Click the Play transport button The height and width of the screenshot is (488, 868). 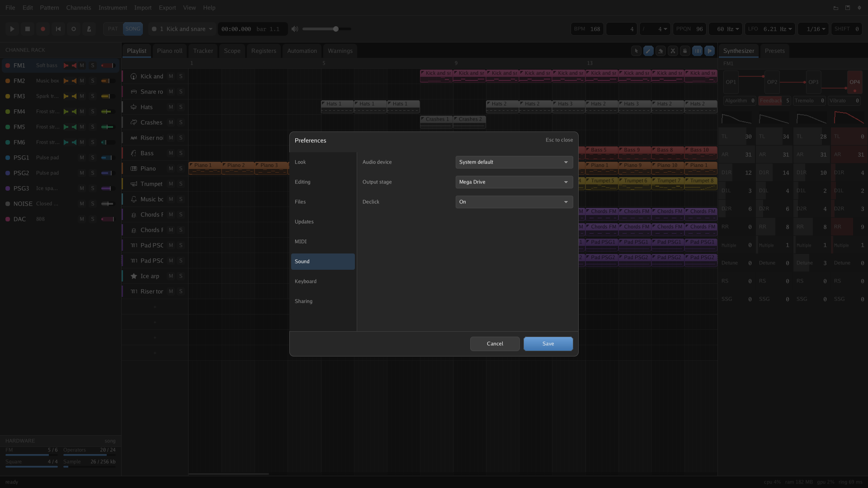coord(12,29)
